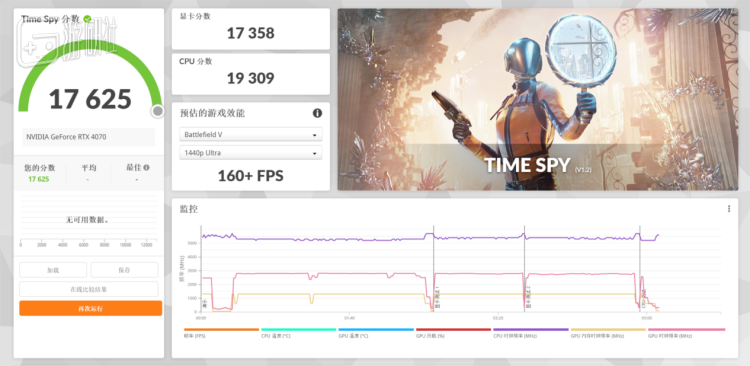Viewport: 750px width, 366px height.
Task: Click the 显卡测试 1 marker line in the chart
Action: pos(434,268)
